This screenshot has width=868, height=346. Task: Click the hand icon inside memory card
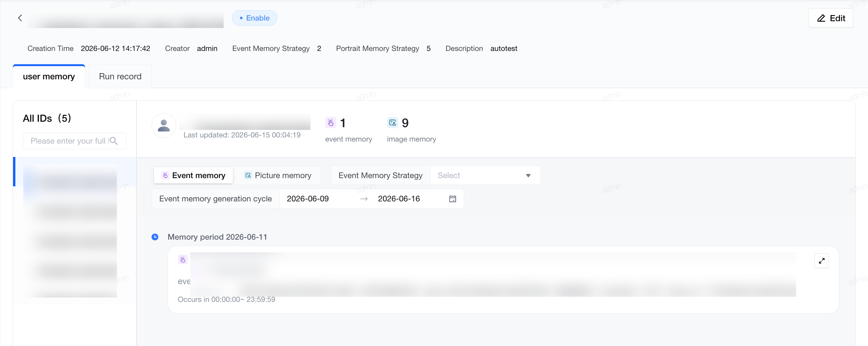(183, 260)
